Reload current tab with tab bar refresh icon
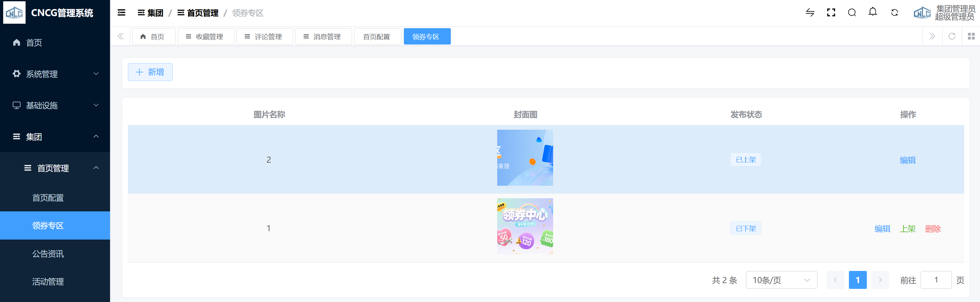 tap(952, 37)
